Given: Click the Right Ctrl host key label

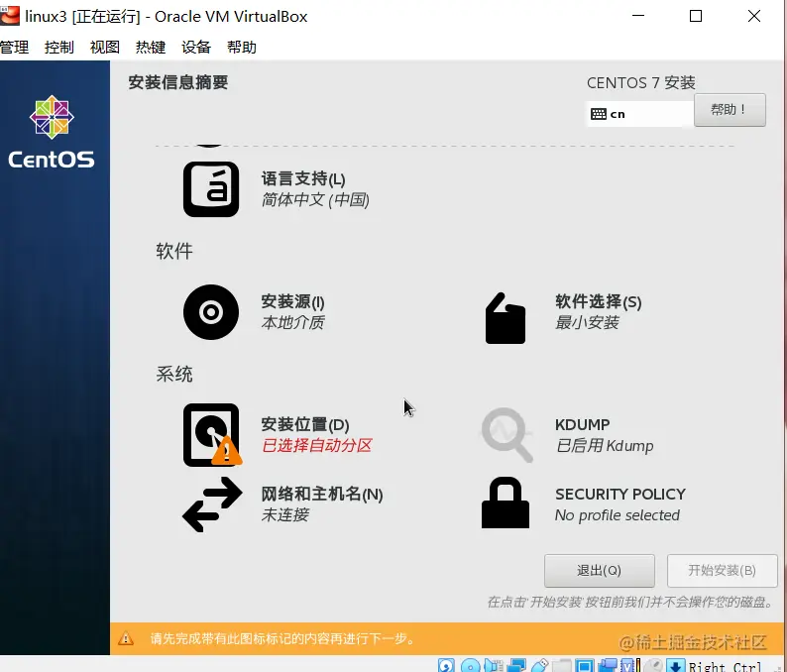Looking at the screenshot, I should (726, 666).
